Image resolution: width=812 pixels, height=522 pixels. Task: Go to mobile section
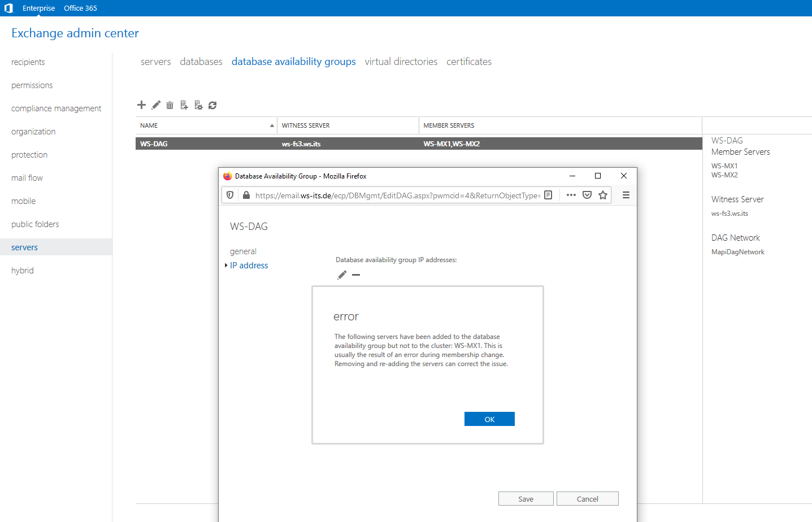coord(23,201)
